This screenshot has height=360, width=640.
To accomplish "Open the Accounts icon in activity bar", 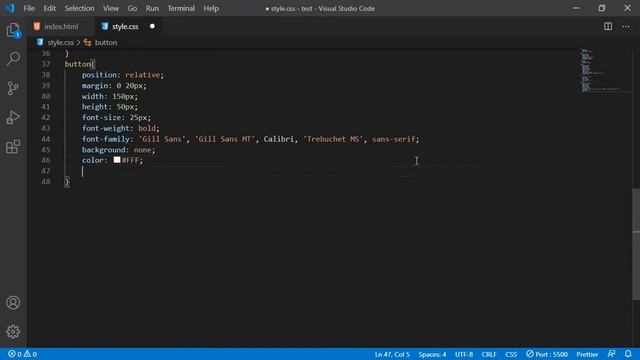I will click(x=13, y=302).
